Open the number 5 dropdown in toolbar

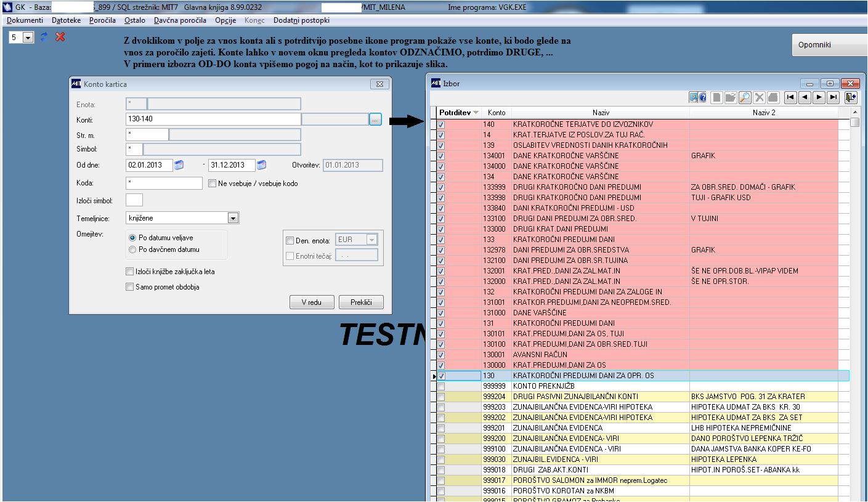(28, 38)
